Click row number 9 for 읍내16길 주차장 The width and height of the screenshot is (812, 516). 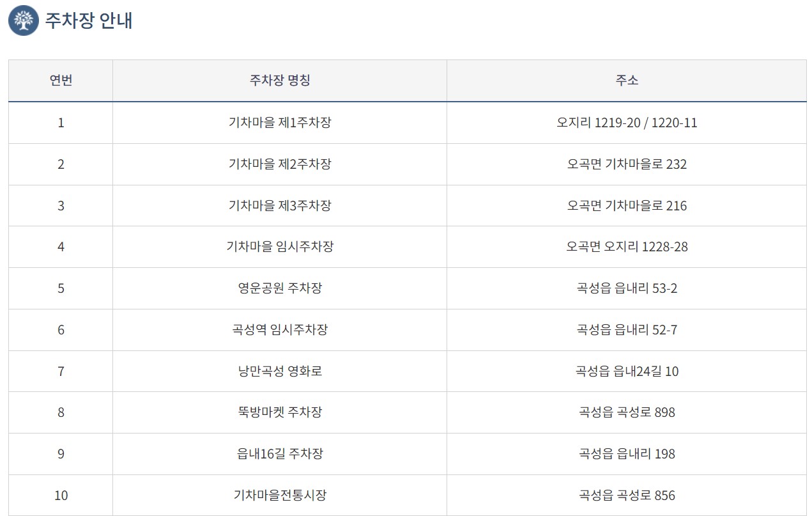pos(61,454)
